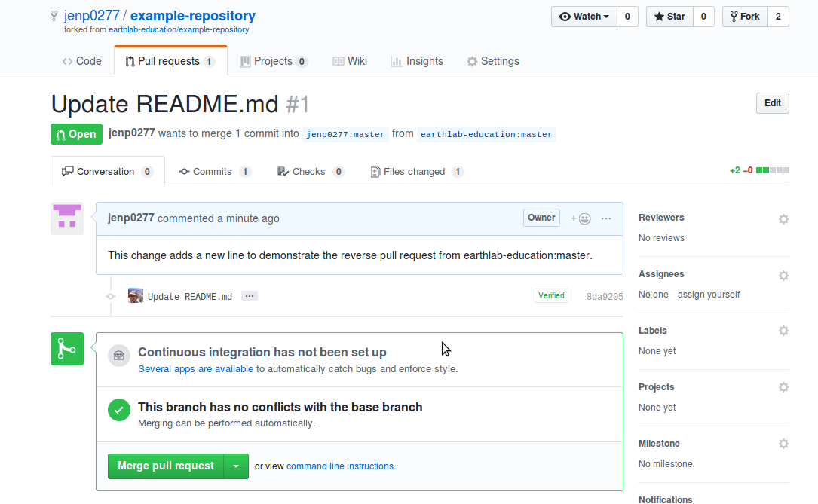818x504 pixels.
Task: Open the Projects sidebar gear settings
Action: point(783,387)
